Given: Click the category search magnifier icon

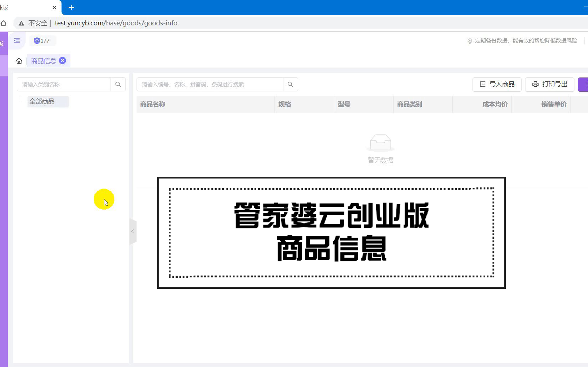Looking at the screenshot, I should click(118, 85).
